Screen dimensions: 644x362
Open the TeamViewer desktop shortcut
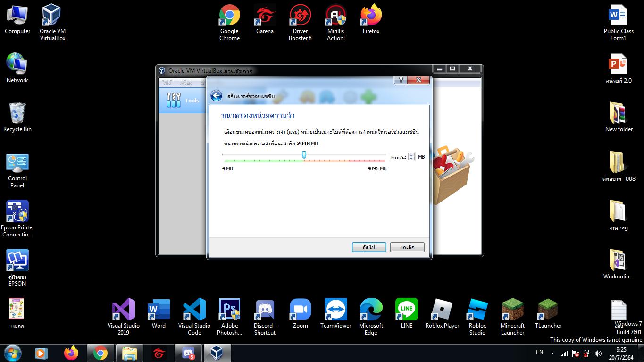[336, 314]
